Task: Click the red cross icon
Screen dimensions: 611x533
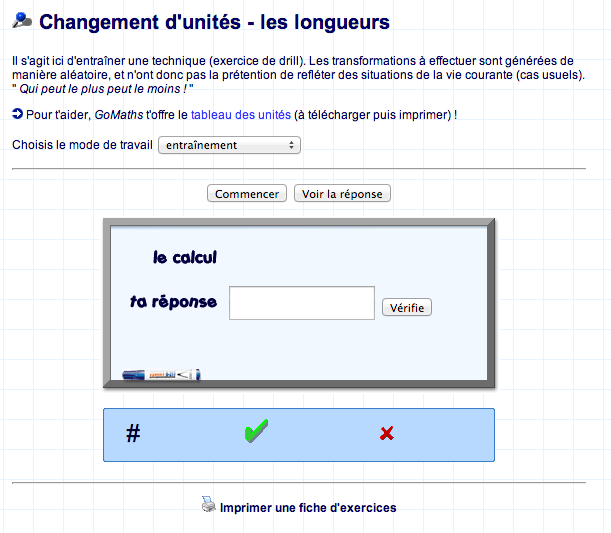Action: coord(387,433)
